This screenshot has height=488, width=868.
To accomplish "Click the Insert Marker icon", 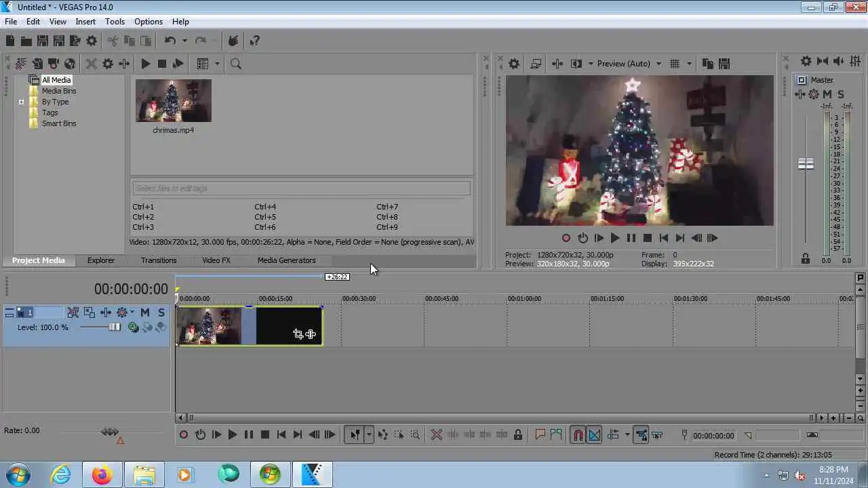I will (x=540, y=435).
